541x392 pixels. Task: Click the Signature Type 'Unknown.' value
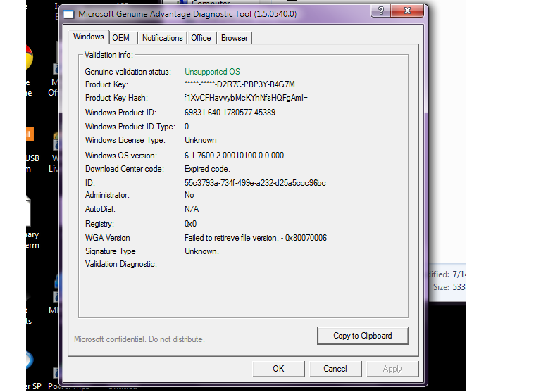click(201, 251)
